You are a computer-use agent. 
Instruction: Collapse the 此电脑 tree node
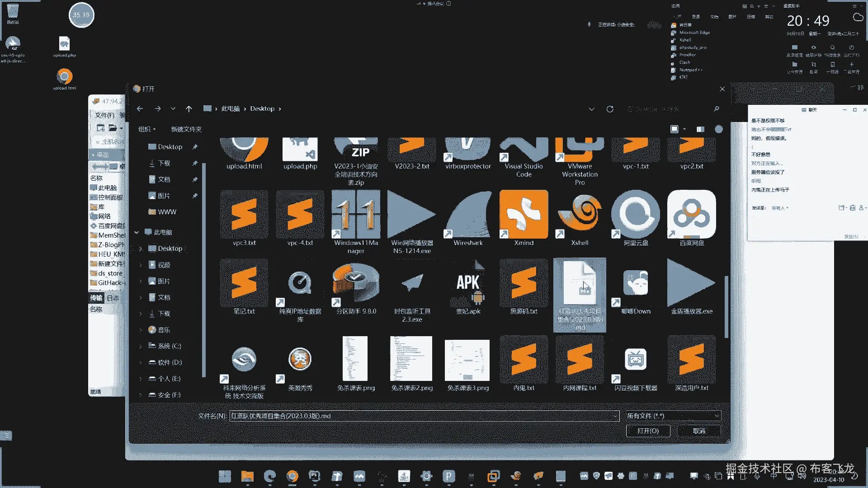(137, 232)
